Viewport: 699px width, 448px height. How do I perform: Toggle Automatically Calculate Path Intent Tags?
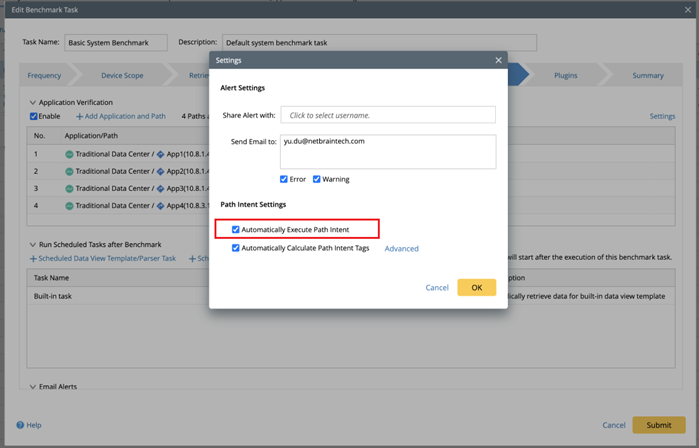point(236,248)
